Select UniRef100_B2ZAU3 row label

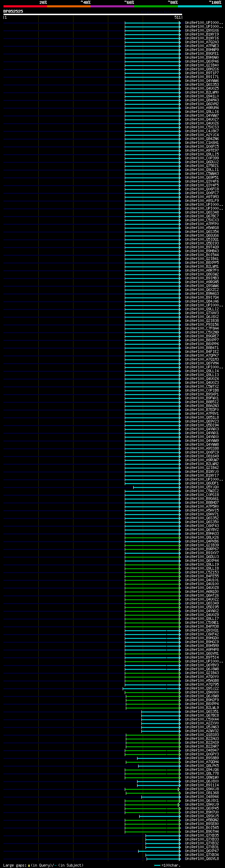click(x=202, y=739)
